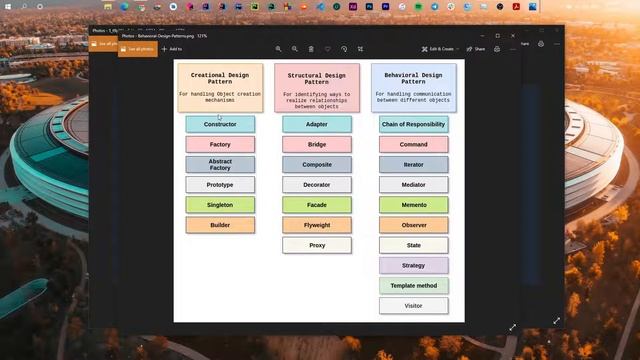Click the Composite box
This screenshot has width=640, height=360.
pyautogui.click(x=317, y=164)
